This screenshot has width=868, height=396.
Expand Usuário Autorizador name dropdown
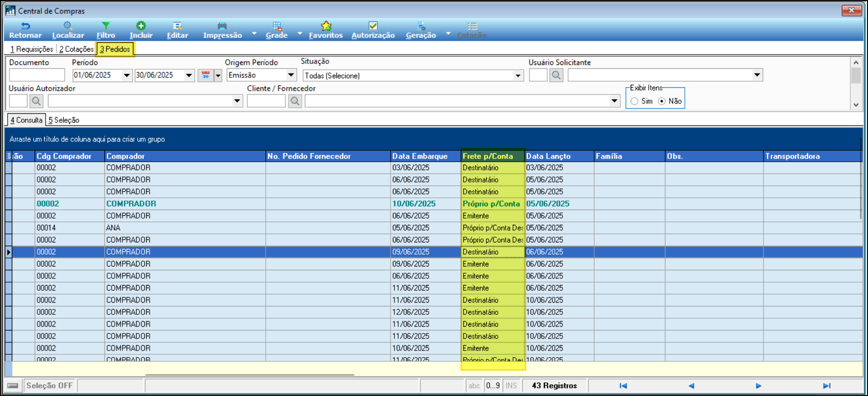click(237, 101)
